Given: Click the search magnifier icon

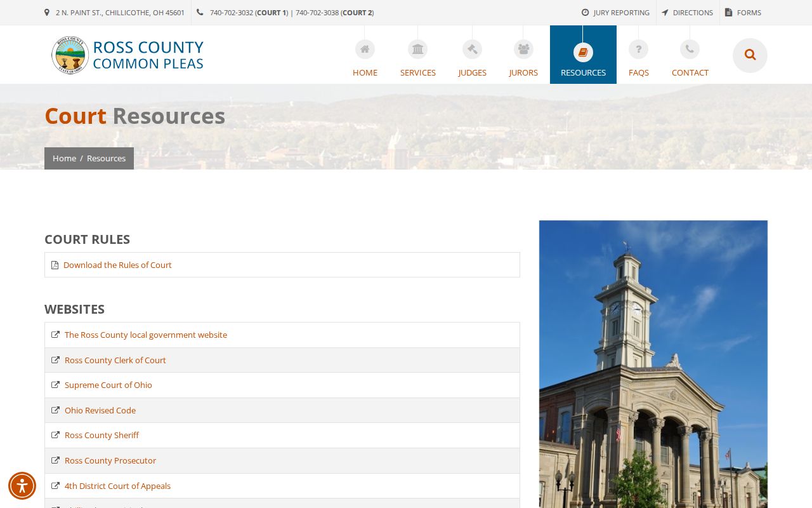Looking at the screenshot, I should pyautogui.click(x=750, y=55).
